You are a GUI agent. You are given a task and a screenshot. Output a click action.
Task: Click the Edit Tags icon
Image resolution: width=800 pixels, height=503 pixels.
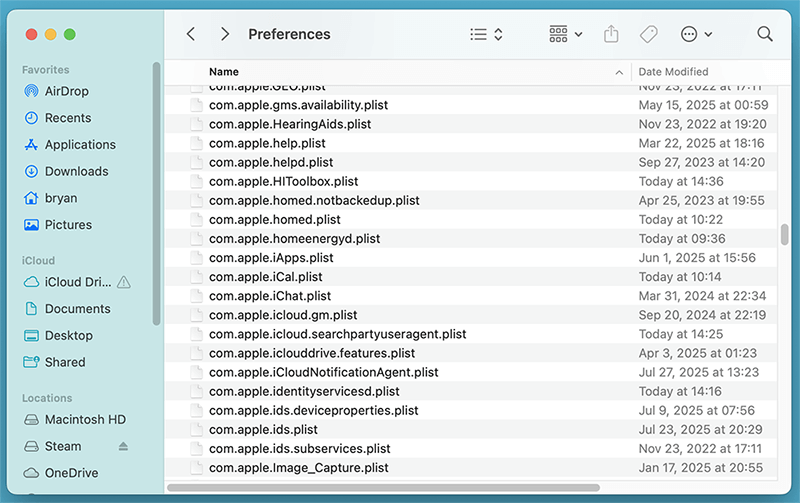(648, 34)
